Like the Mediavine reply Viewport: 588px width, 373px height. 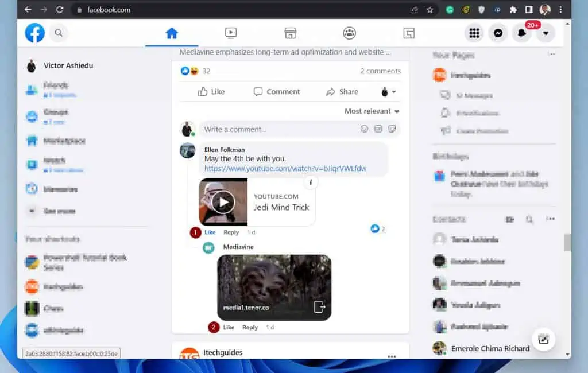[229, 327]
